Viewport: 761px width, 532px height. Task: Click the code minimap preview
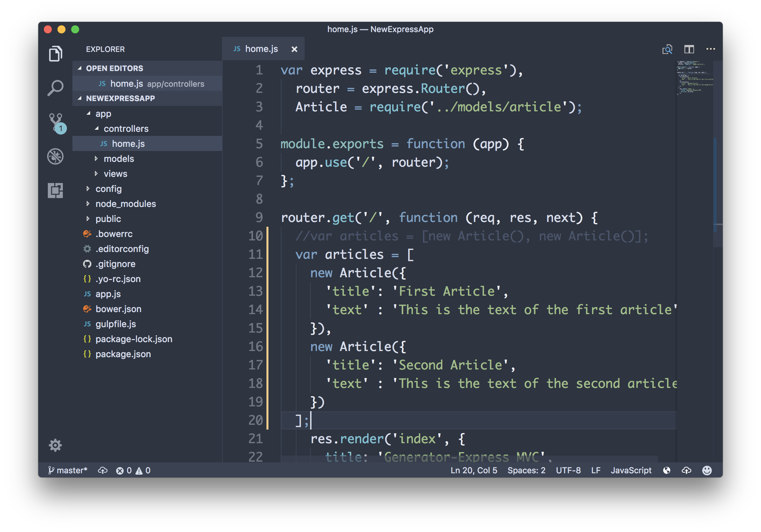click(x=694, y=78)
